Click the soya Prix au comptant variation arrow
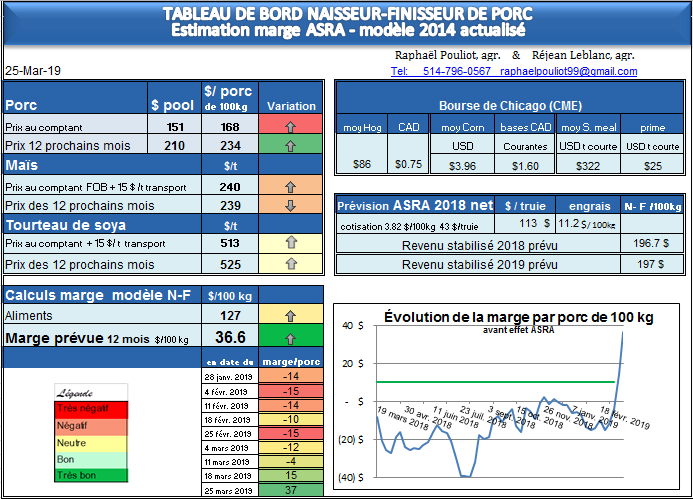 point(291,242)
